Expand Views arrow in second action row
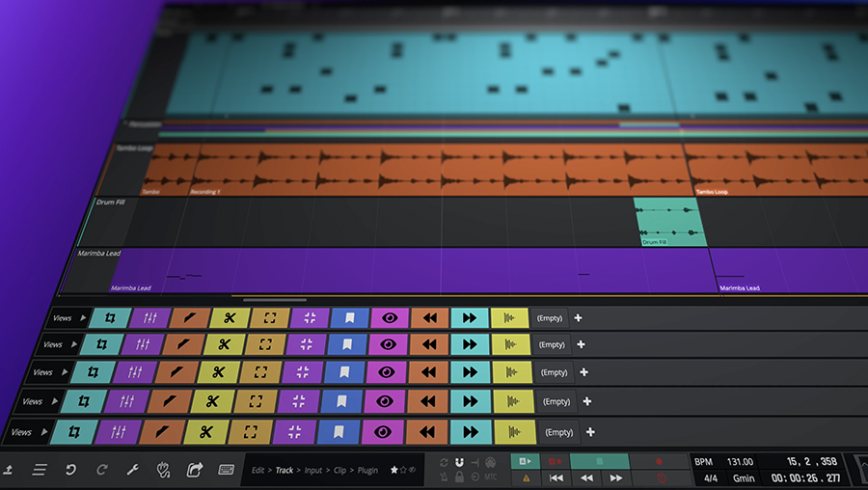 (x=73, y=344)
